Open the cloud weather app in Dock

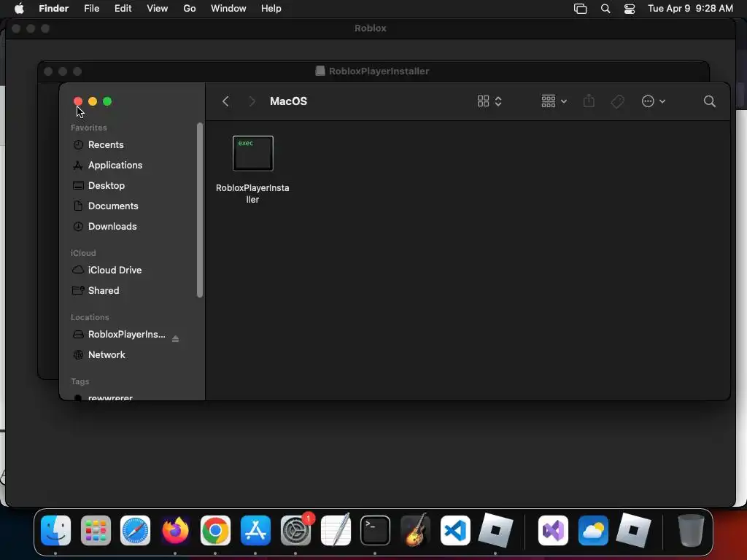coord(593,531)
